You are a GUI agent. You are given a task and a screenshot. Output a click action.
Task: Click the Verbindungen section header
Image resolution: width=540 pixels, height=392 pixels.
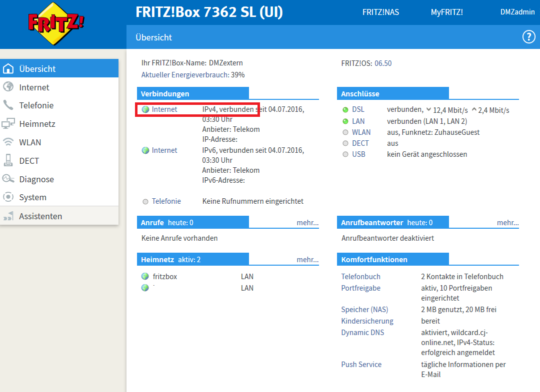[193, 93]
